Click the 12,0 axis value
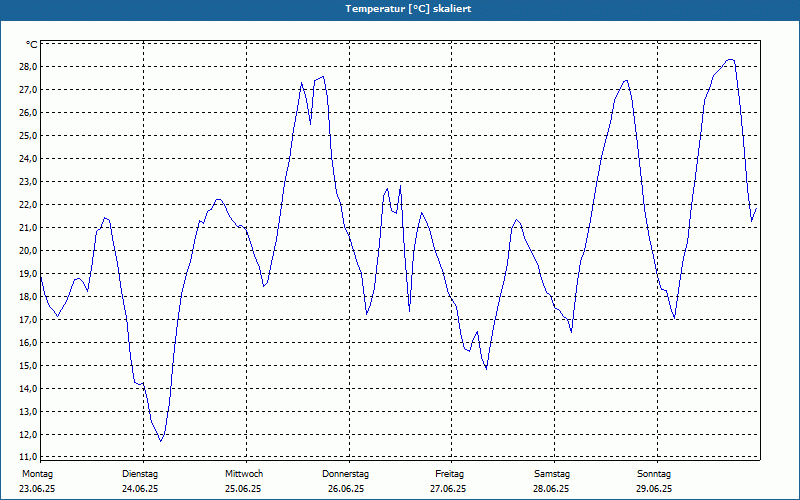 (x=29, y=435)
